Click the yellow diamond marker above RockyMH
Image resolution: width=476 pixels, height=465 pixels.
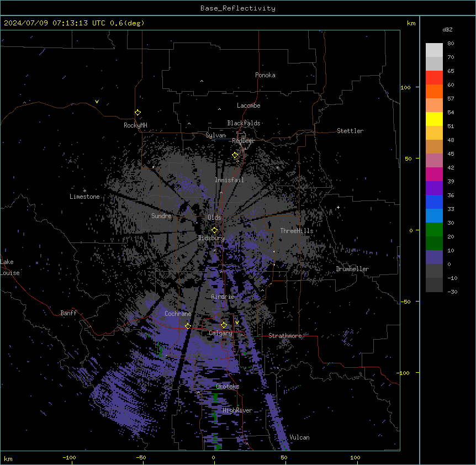coord(137,112)
